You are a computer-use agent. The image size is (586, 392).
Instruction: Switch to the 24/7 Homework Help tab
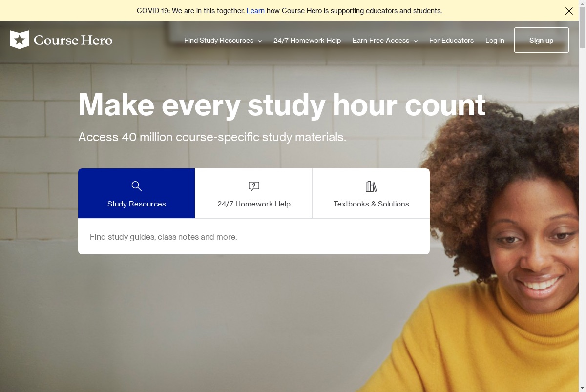pos(254,193)
